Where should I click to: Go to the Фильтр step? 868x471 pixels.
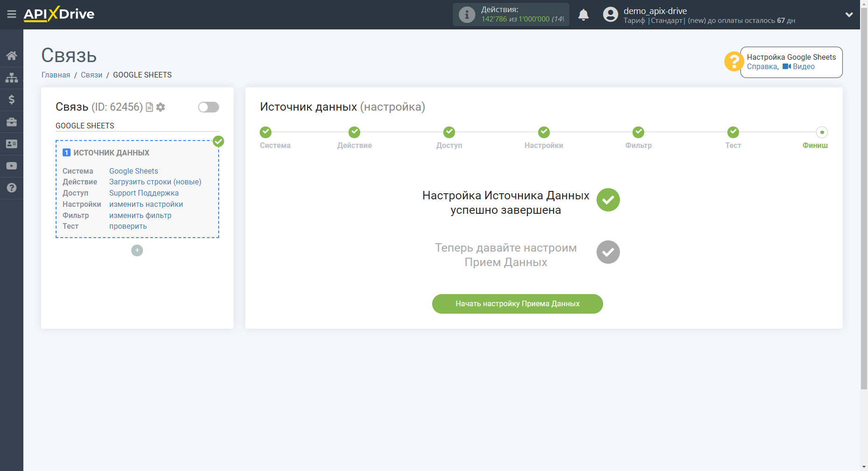click(639, 133)
